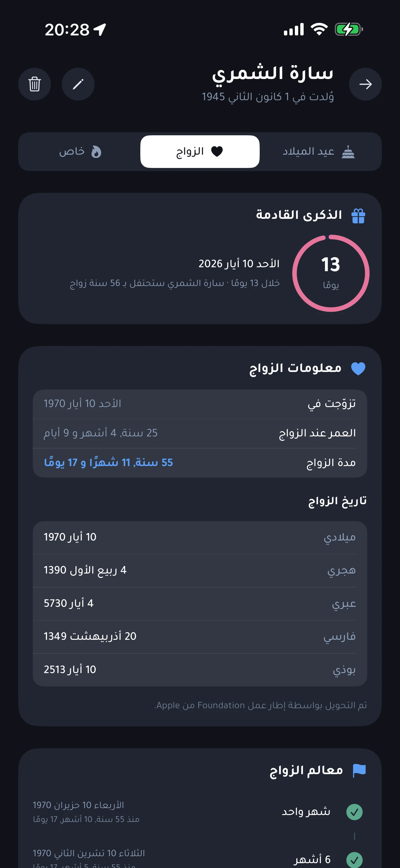The image size is (400, 868).
Task: Toggle the شهر واحد milestone checkmark
Action: 355,812
